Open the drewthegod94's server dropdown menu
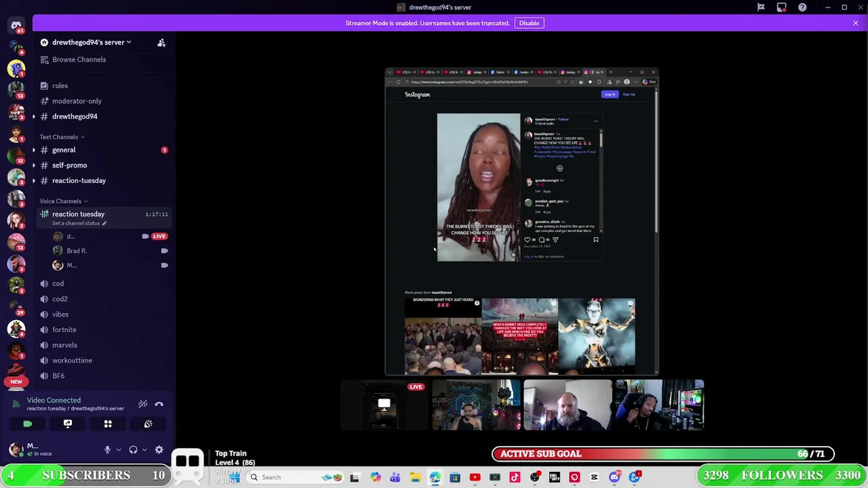This screenshot has width=868, height=488. coord(91,42)
